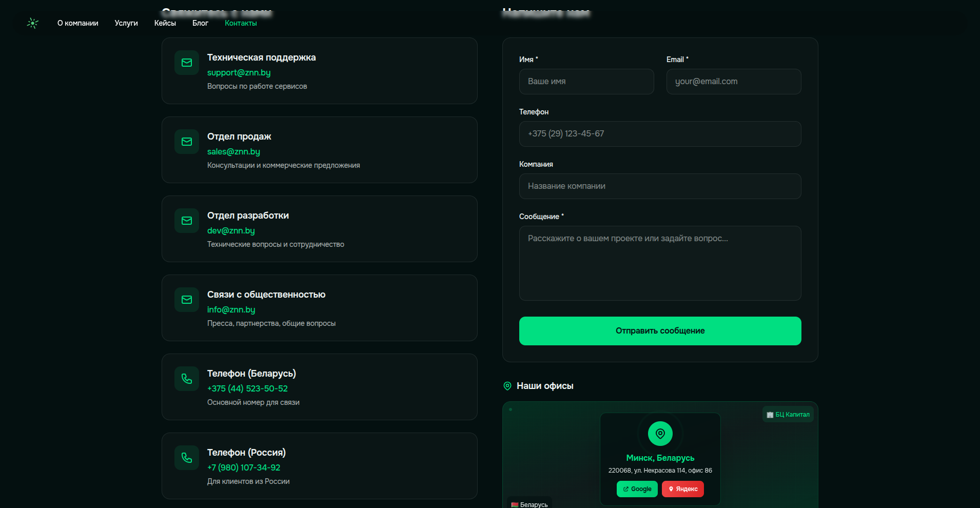Click the green sun logo icon

pyautogui.click(x=33, y=23)
